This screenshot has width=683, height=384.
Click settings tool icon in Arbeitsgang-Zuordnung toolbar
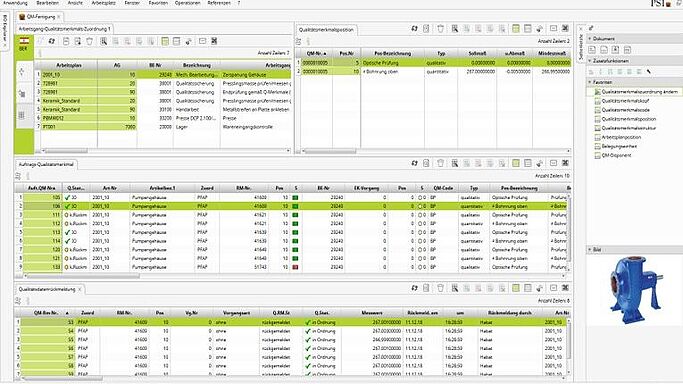click(x=189, y=41)
